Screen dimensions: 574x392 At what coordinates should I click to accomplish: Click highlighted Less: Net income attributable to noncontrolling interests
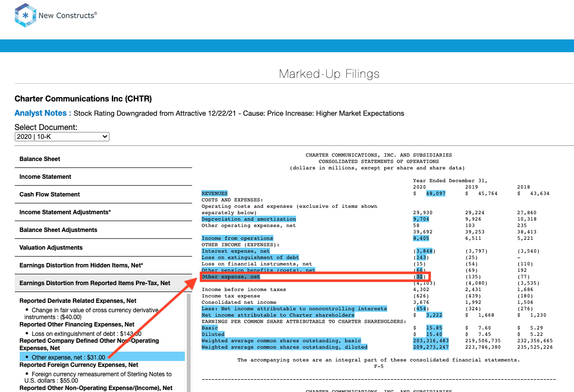click(294, 309)
